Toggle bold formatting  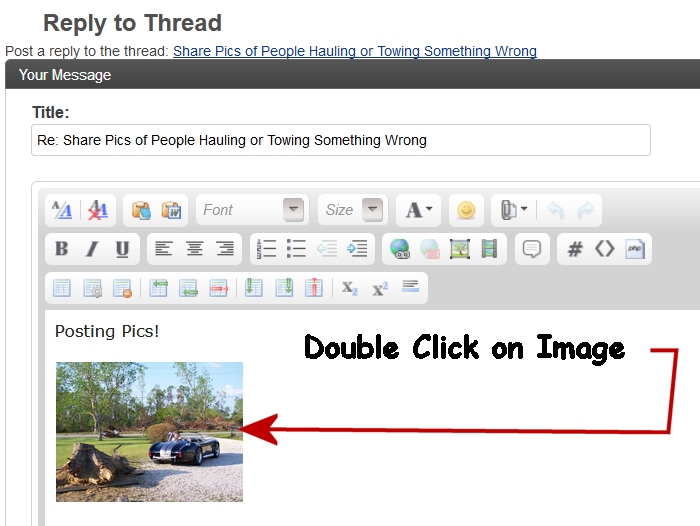click(61, 249)
